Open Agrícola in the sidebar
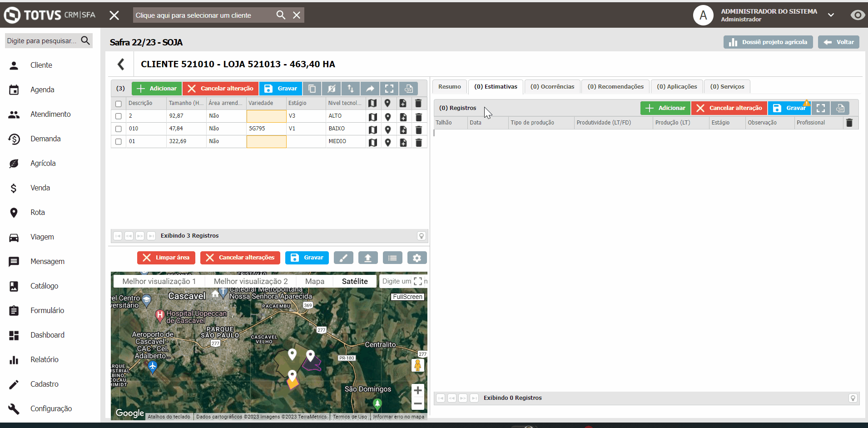 click(x=43, y=164)
